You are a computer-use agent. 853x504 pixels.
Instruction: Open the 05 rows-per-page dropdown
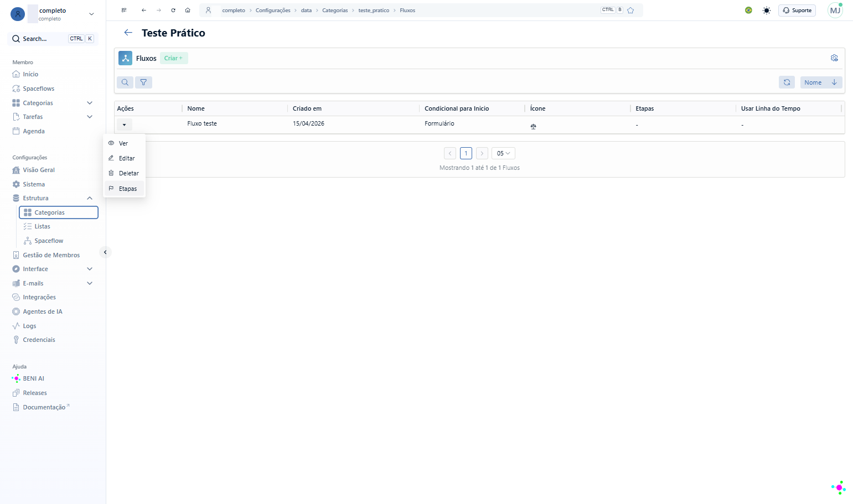[x=503, y=153]
